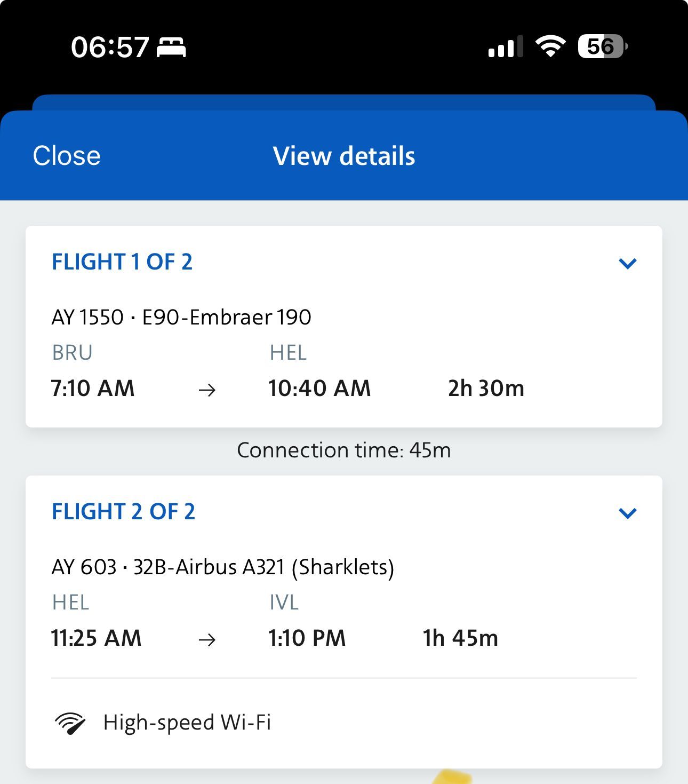The height and width of the screenshot is (784, 688).
Task: Expand Flight 2 of 2 chevron
Action: click(627, 513)
